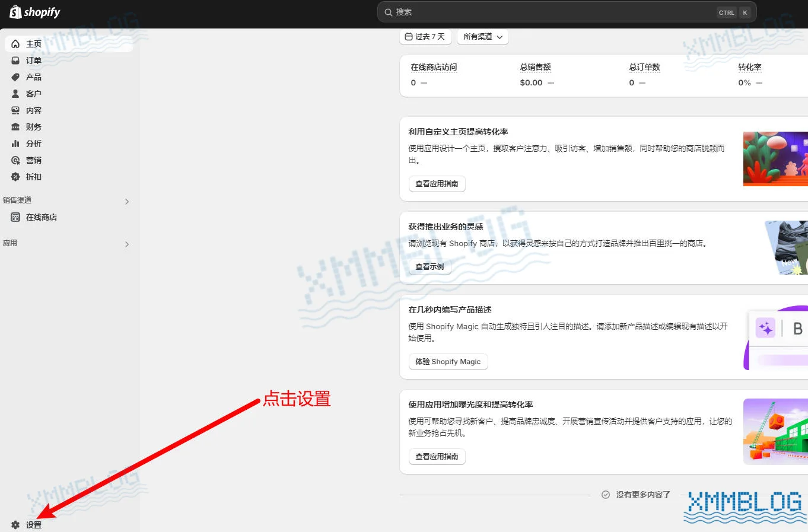
Task: Click the online store icon beside 在线商店
Action: click(x=15, y=217)
